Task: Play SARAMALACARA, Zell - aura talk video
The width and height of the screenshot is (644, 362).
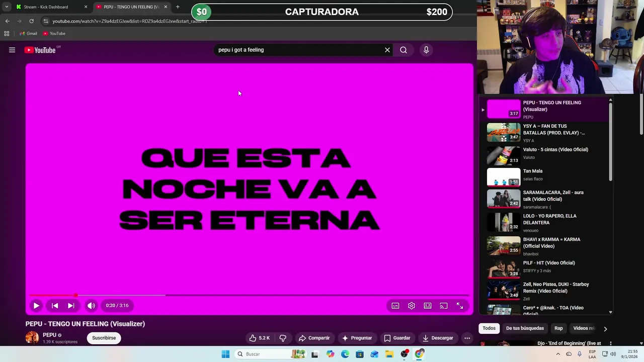Action: [543, 199]
